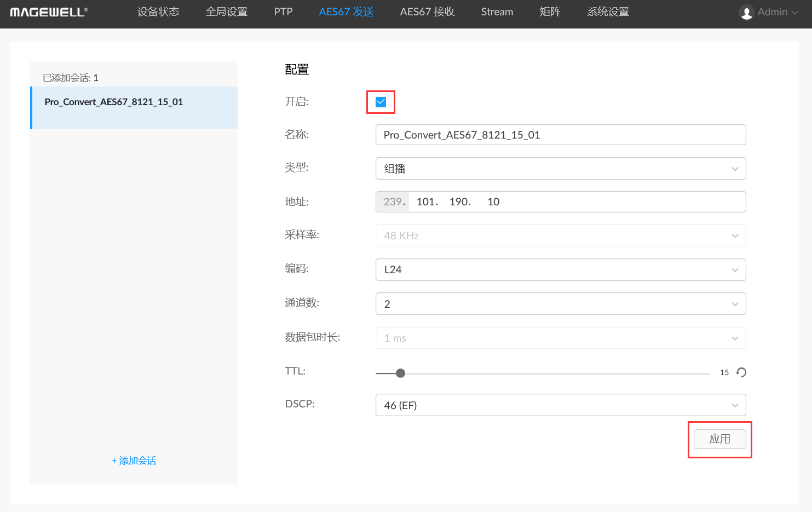
Task: Open the 通道数 channel count dropdown
Action: (560, 304)
